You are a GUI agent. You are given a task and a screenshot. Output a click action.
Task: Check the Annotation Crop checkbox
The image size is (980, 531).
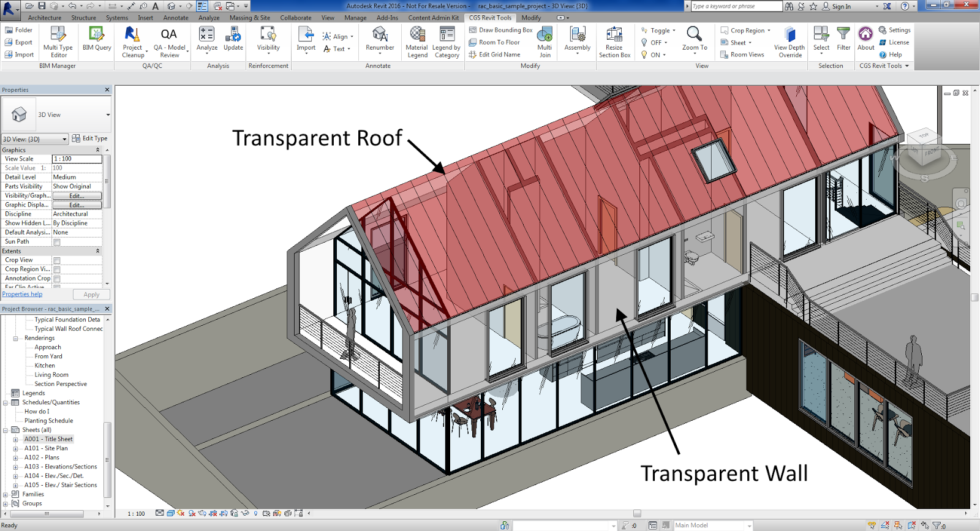point(57,279)
